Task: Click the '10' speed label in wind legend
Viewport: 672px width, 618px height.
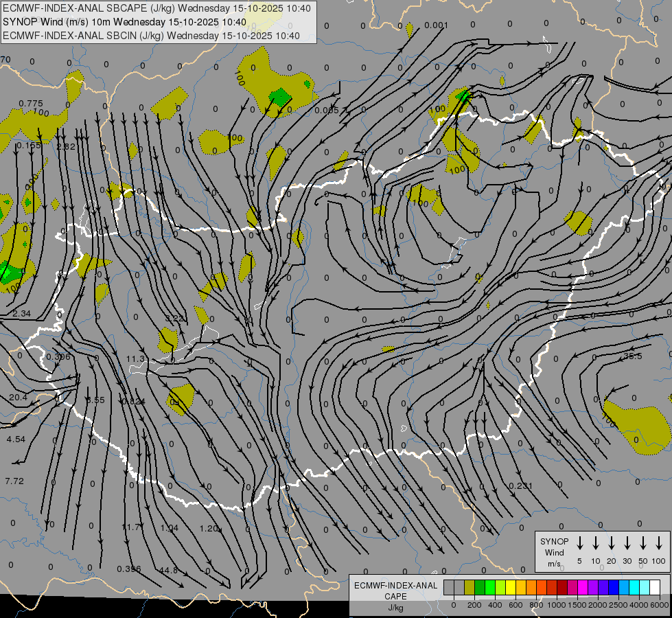Action: 596,561
